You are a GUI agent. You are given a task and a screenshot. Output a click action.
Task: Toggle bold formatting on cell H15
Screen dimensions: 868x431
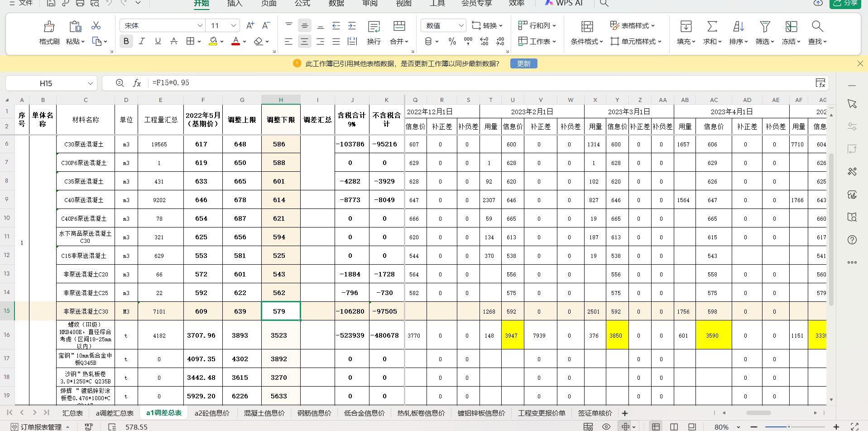click(x=126, y=41)
